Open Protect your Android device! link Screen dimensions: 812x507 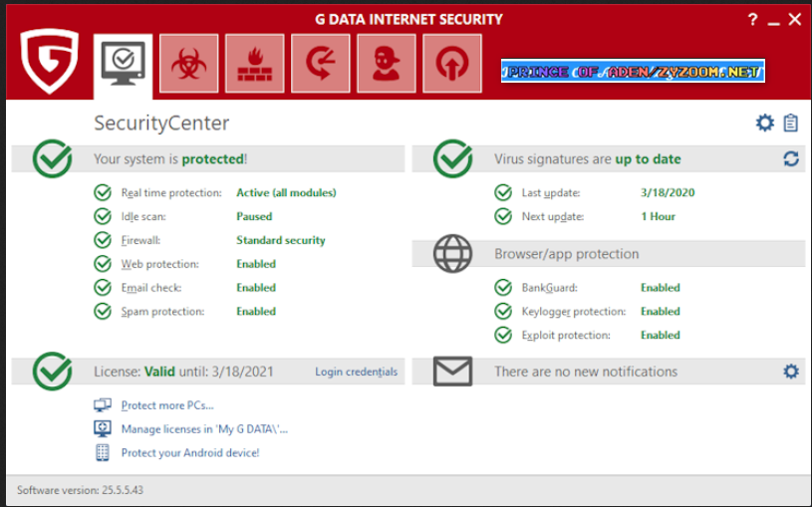(x=190, y=452)
